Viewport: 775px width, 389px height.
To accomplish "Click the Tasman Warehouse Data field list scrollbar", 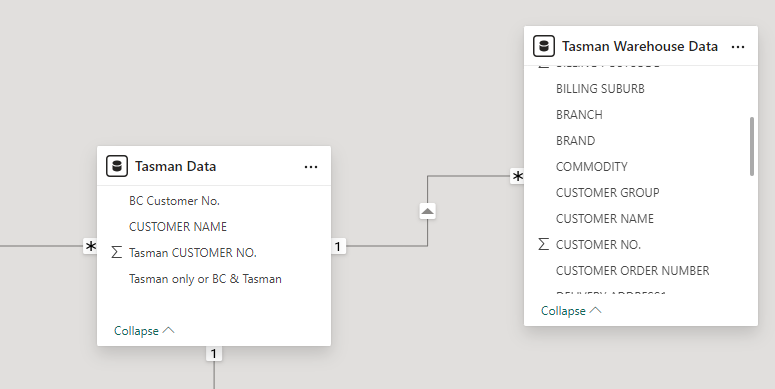I will tap(752, 146).
